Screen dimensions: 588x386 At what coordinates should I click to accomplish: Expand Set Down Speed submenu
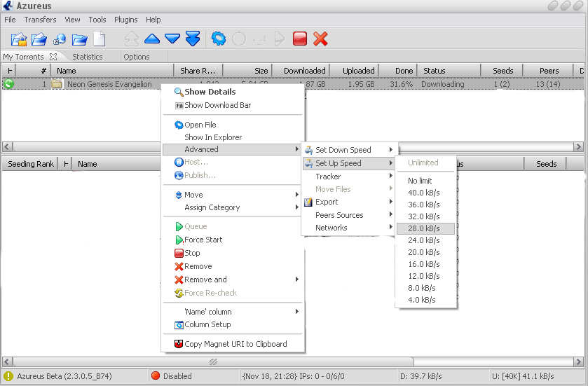click(x=349, y=150)
